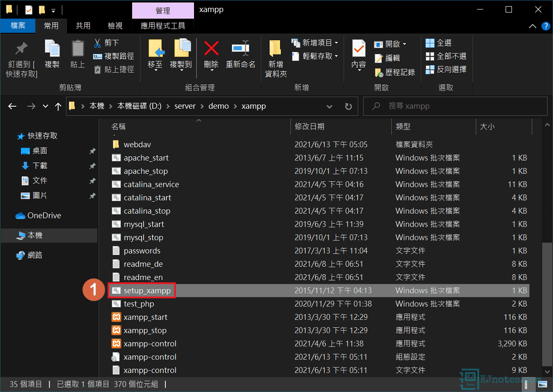Open the recent locations dropdown arrow
Screen dimensions: 553x392
pos(45,106)
